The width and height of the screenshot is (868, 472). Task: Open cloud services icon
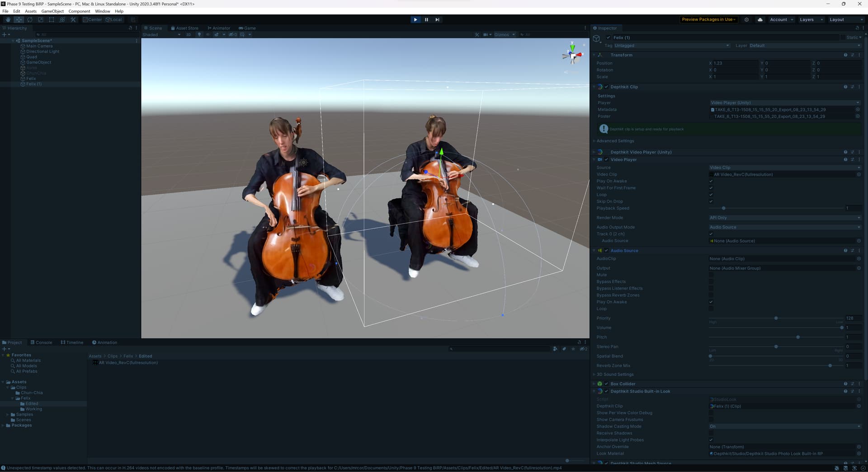760,20
